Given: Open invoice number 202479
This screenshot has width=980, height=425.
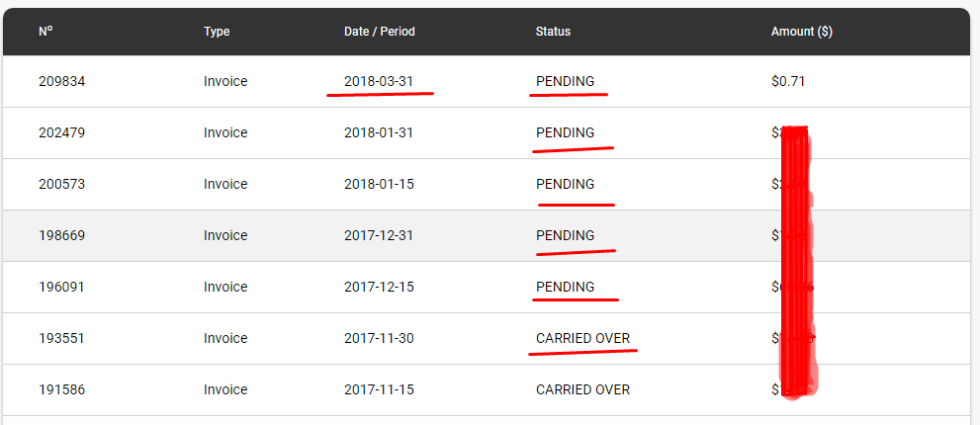Looking at the screenshot, I should pos(62,132).
